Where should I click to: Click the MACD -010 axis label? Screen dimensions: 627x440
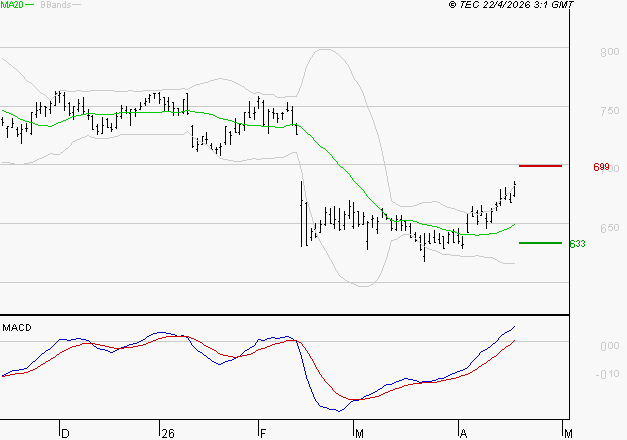tap(607, 374)
